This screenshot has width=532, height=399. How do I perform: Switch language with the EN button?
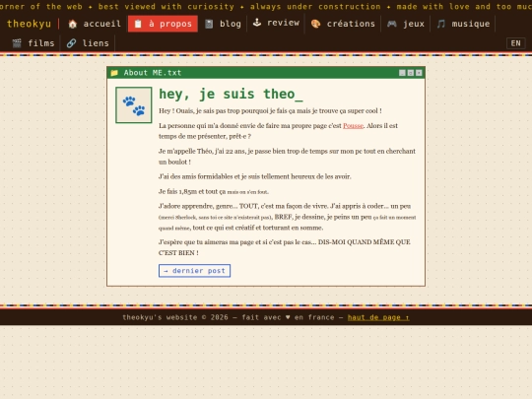[515, 43]
